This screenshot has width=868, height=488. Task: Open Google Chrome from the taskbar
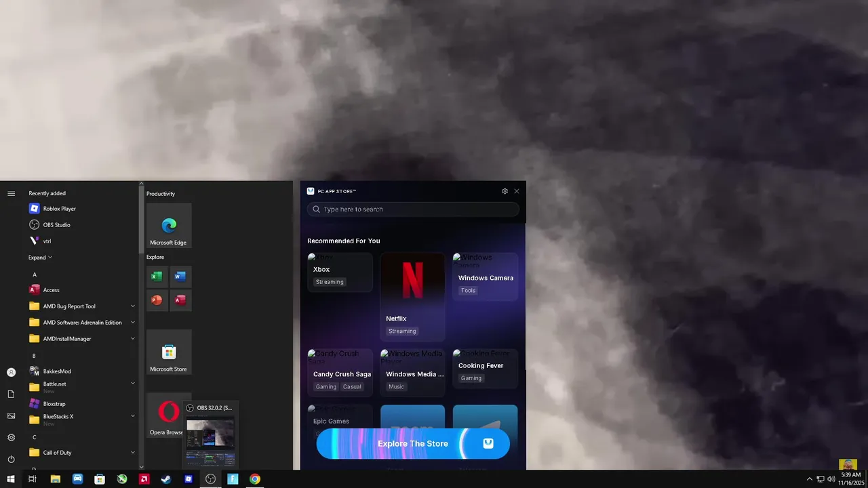click(255, 479)
